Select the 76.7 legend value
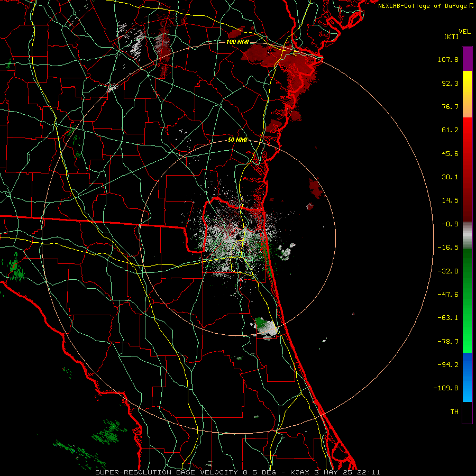The height and width of the screenshot is (476, 476). pyautogui.click(x=450, y=106)
